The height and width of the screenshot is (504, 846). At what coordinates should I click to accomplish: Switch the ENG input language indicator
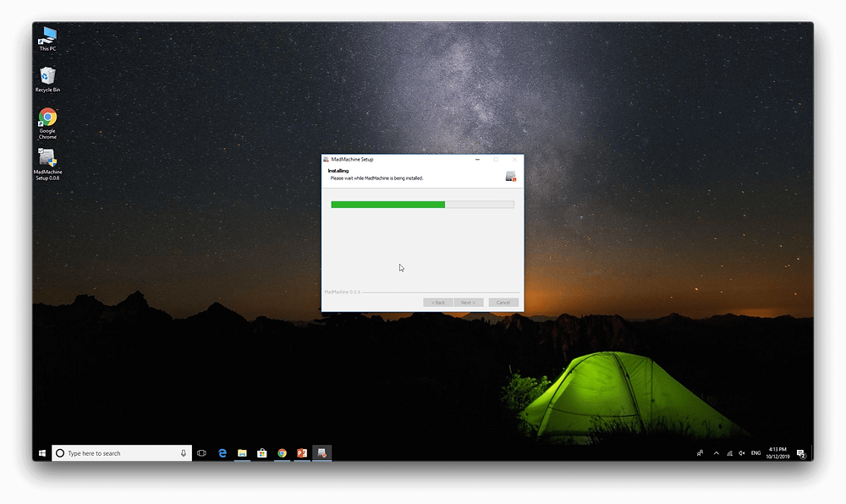point(755,453)
